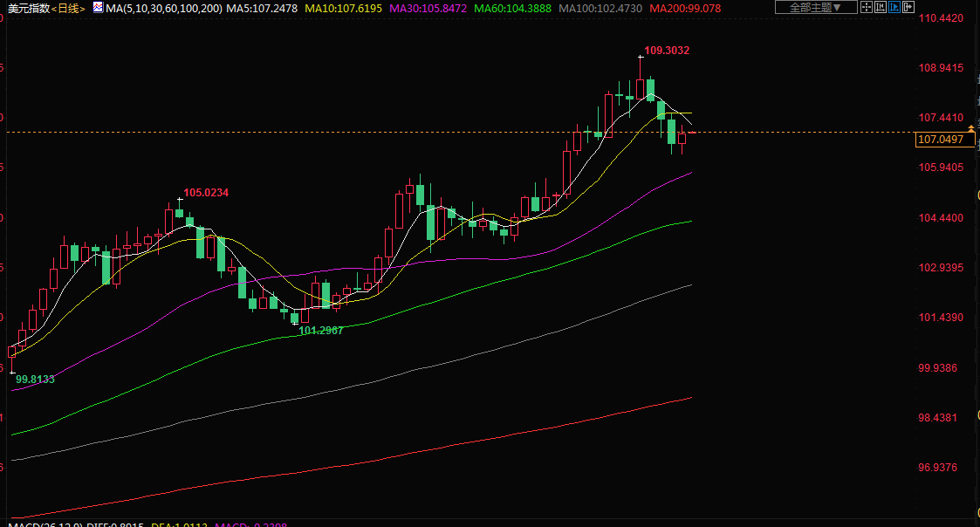Select the gray MA100:102.4730 legend label

tap(600, 8)
